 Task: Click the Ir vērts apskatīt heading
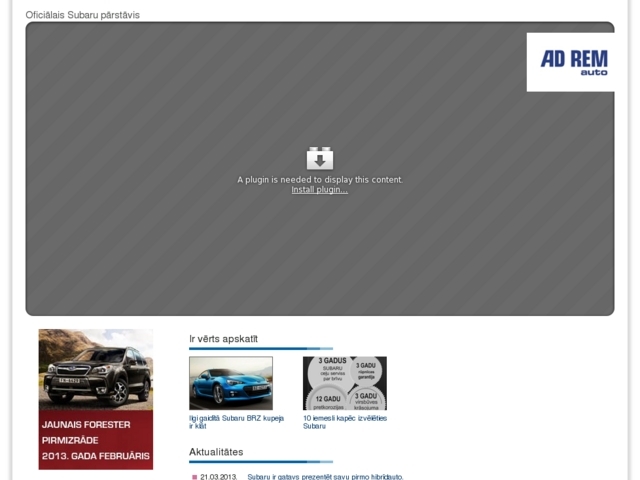coord(223,339)
